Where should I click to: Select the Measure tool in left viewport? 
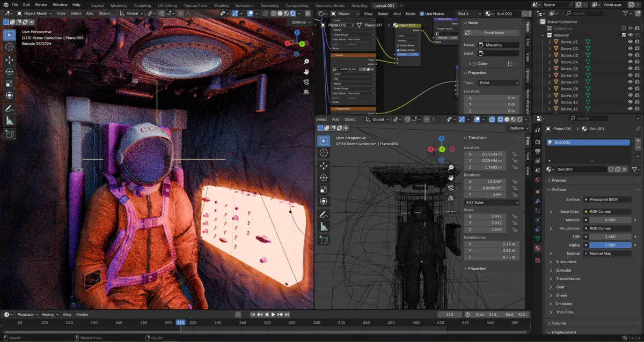[10, 121]
